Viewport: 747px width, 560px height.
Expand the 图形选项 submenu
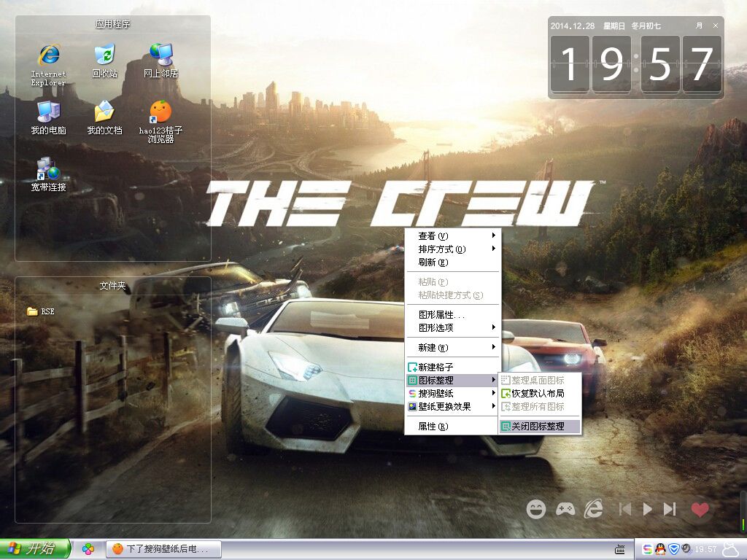tap(452, 327)
